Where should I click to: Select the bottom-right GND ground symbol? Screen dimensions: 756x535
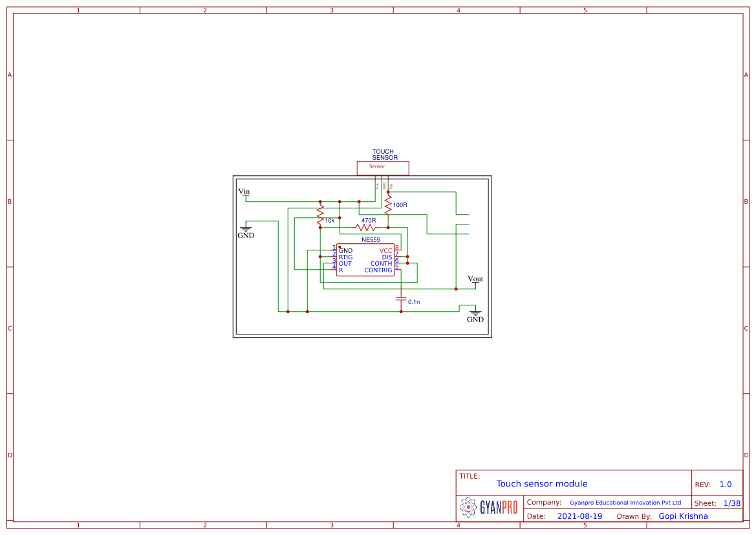pyautogui.click(x=475, y=313)
